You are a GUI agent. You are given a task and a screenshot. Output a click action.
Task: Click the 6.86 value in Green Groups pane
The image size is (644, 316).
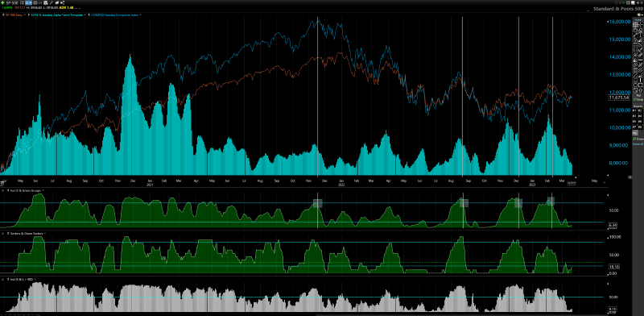point(613,225)
